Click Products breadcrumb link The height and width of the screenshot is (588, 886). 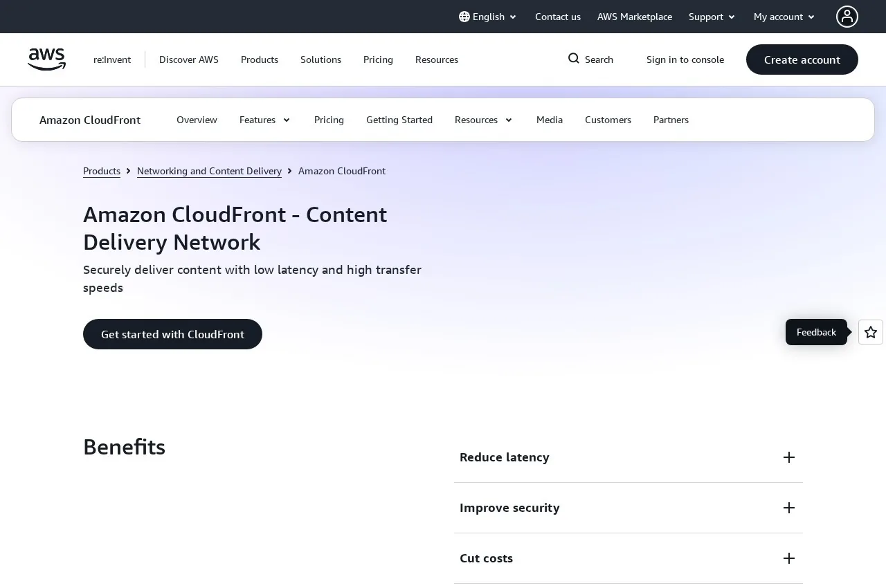point(102,171)
